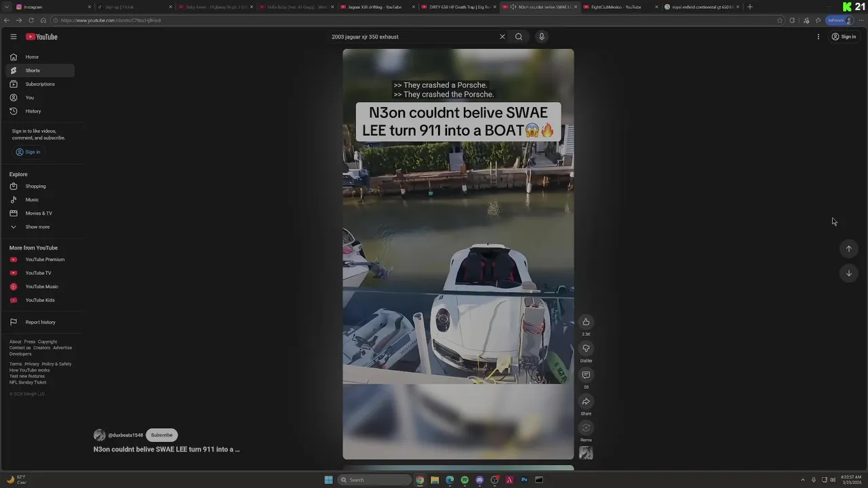
Task: Select Shorts in sidebar
Action: (40, 70)
